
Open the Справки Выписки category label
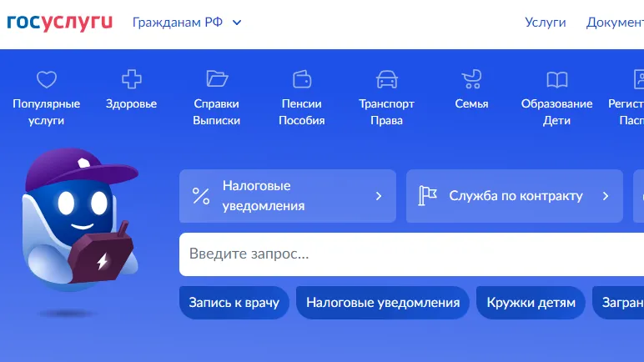point(216,112)
